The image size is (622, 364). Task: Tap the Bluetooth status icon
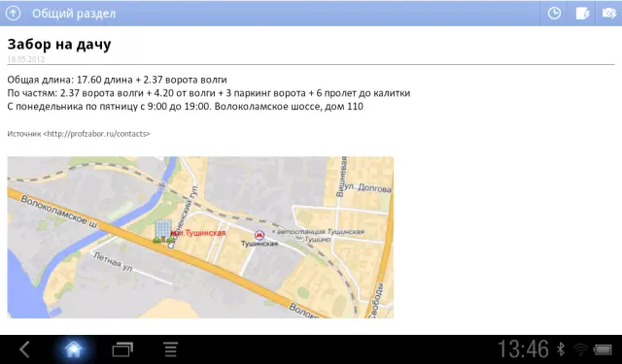pos(561,349)
